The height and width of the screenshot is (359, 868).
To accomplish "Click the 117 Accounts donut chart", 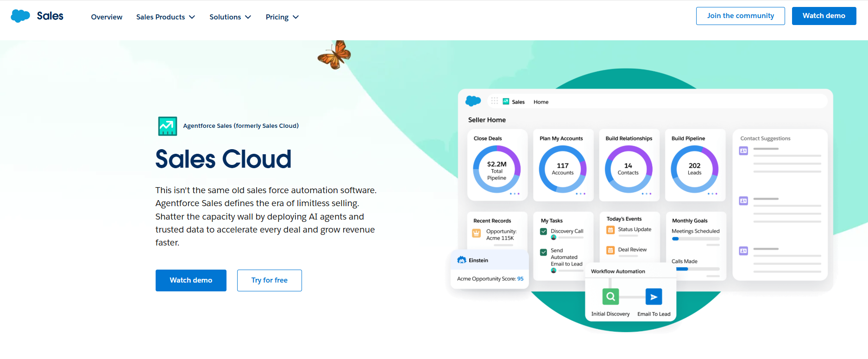I will click(563, 169).
